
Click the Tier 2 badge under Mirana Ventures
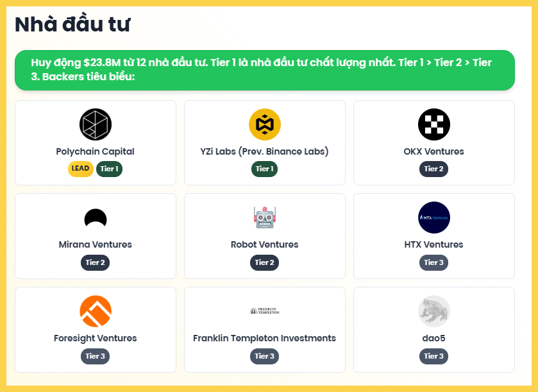(x=95, y=262)
